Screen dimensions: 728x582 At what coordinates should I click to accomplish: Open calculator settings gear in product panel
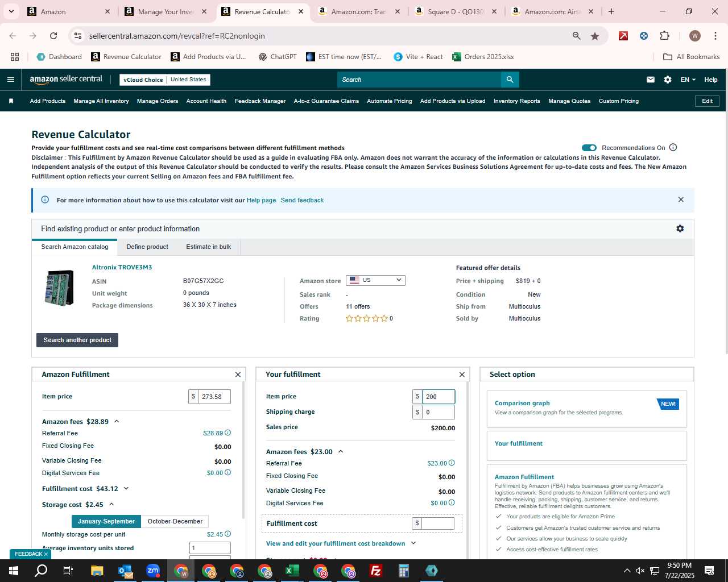[x=680, y=228]
